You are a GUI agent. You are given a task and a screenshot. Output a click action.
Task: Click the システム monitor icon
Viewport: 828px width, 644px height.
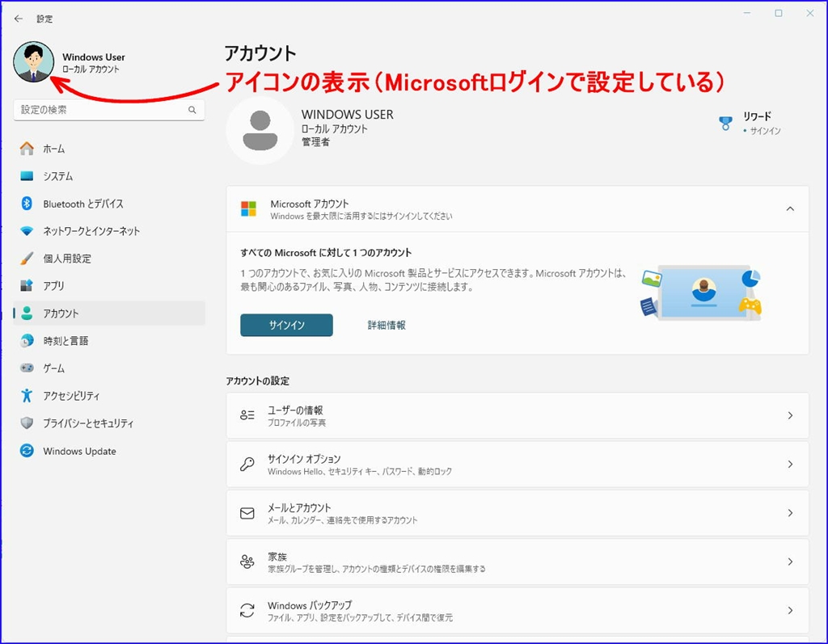(x=27, y=176)
